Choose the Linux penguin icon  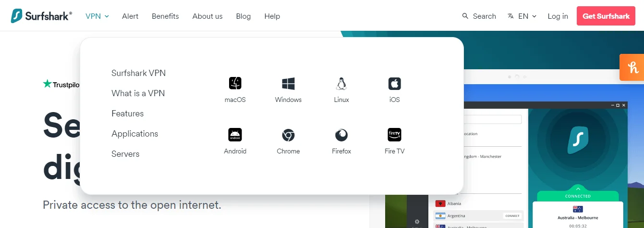click(341, 84)
